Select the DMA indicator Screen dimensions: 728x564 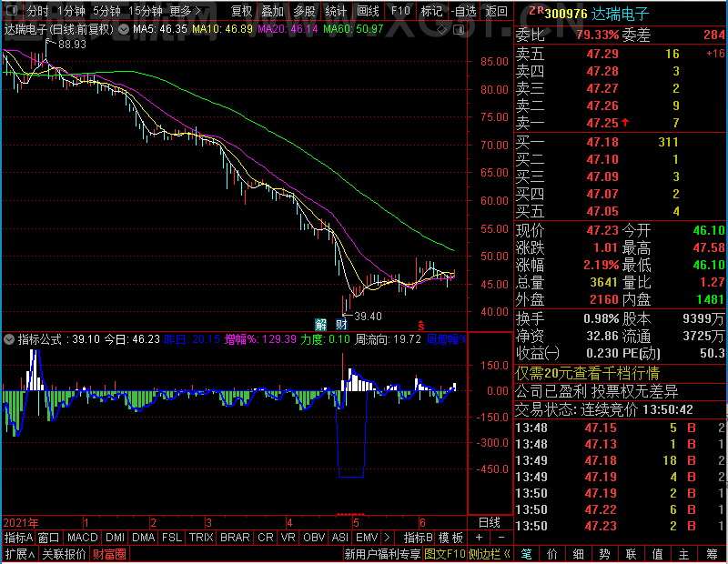[143, 538]
